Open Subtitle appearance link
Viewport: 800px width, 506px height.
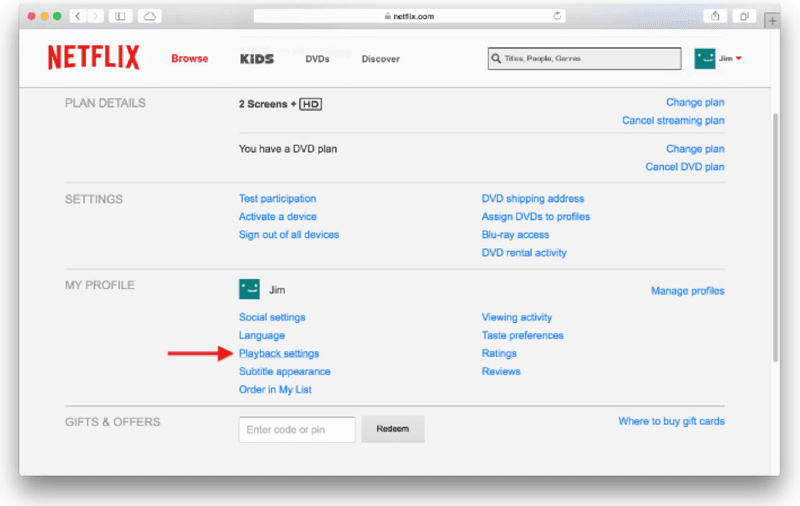285,371
